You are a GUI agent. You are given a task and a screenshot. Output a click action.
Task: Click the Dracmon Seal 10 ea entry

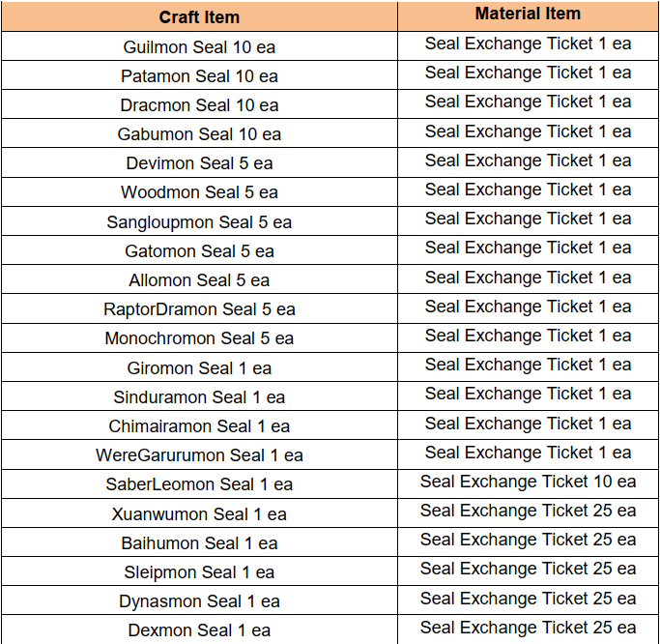click(199, 105)
